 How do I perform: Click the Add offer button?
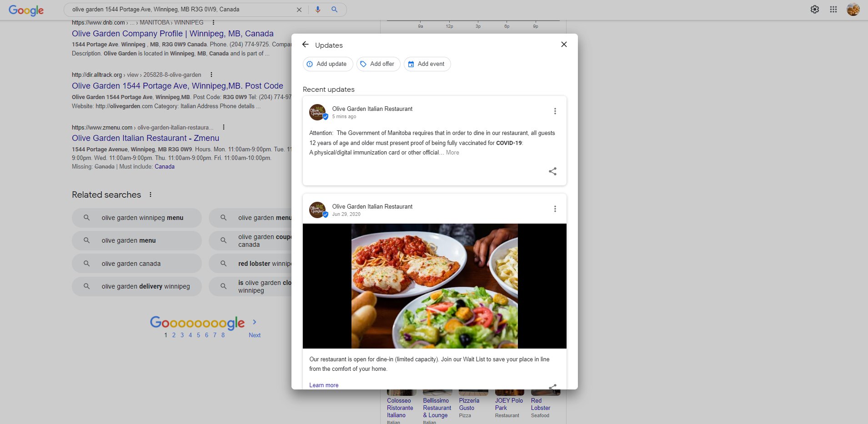tap(378, 64)
